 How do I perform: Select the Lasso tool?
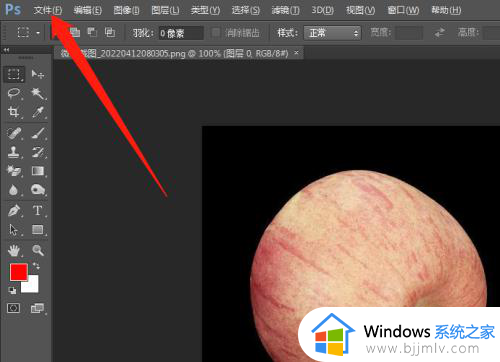pos(14,93)
